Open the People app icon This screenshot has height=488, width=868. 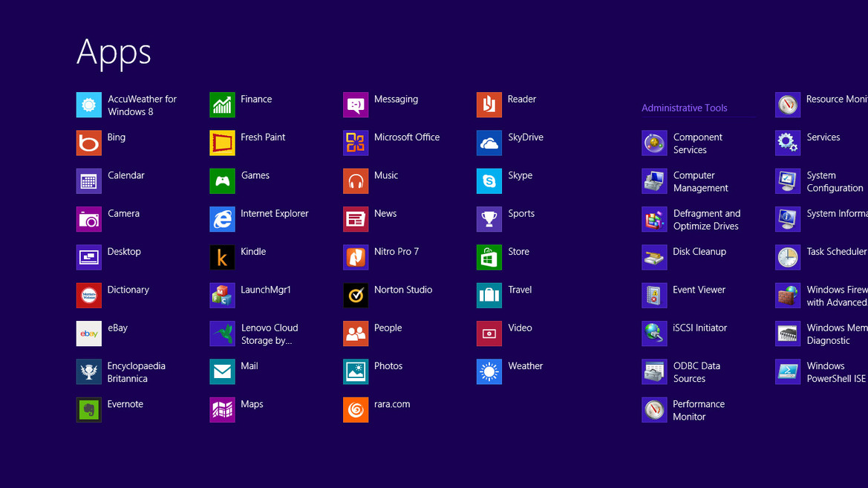click(x=356, y=334)
